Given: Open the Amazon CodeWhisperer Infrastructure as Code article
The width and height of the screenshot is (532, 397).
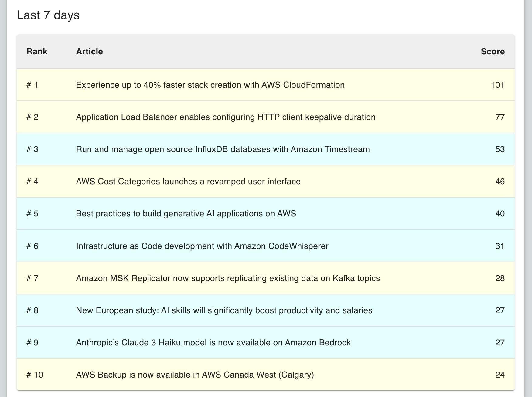Looking at the screenshot, I should click(x=202, y=246).
